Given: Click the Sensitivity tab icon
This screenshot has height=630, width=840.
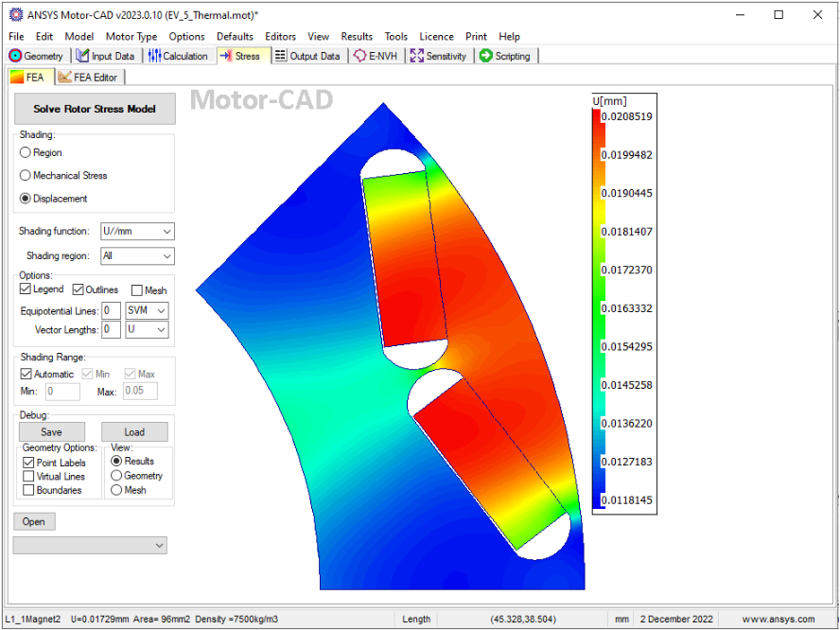Looking at the screenshot, I should coord(417,56).
